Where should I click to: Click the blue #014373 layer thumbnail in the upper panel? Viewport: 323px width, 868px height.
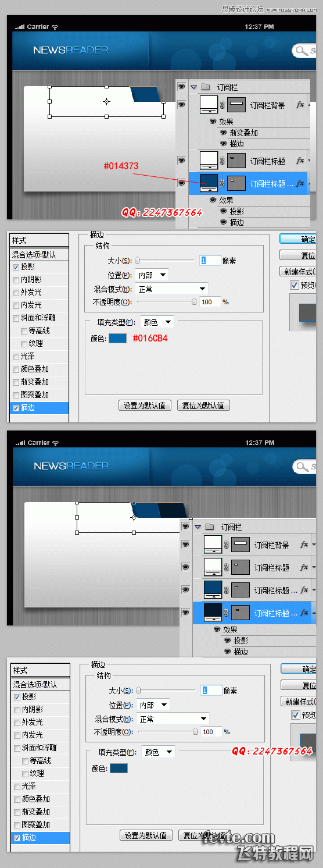point(209,183)
